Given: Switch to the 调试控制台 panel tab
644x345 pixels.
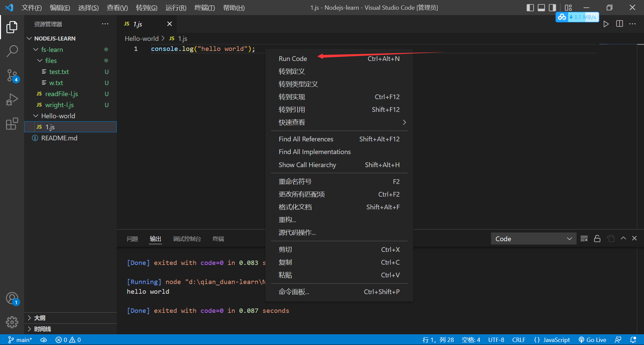Looking at the screenshot, I should coord(187,239).
